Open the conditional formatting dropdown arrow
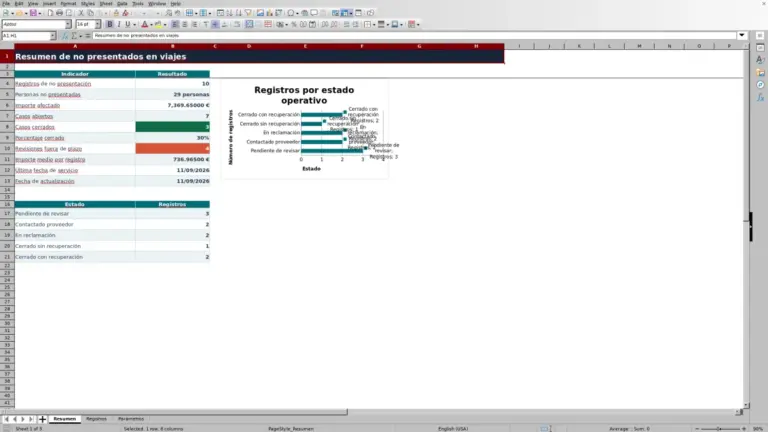 (x=418, y=24)
